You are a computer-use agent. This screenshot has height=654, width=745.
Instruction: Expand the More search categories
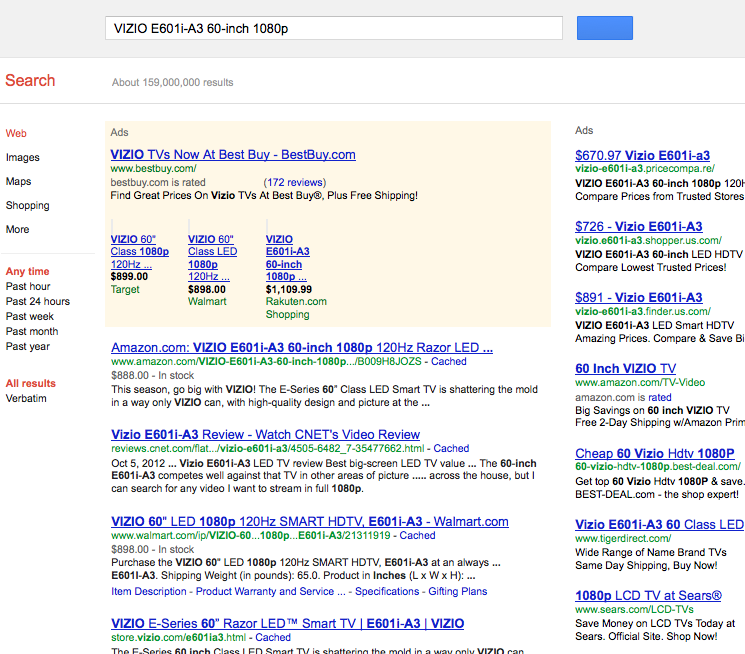pyautogui.click(x=18, y=229)
